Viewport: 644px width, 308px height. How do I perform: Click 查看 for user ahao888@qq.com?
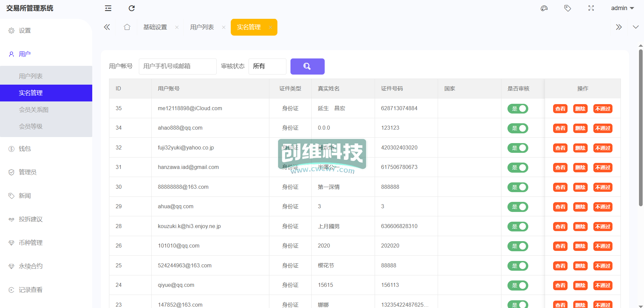560,128
